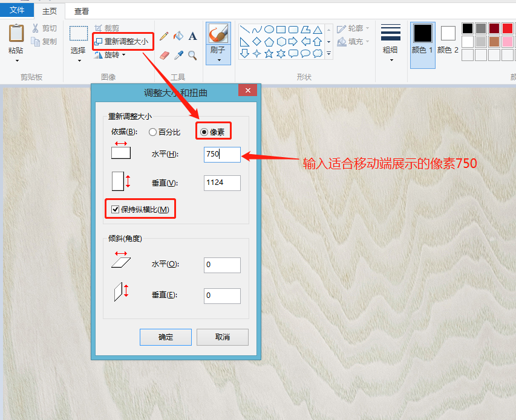Viewport: 516px width, 420px height.
Task: Click the Horizontal resize input field
Action: pos(222,155)
